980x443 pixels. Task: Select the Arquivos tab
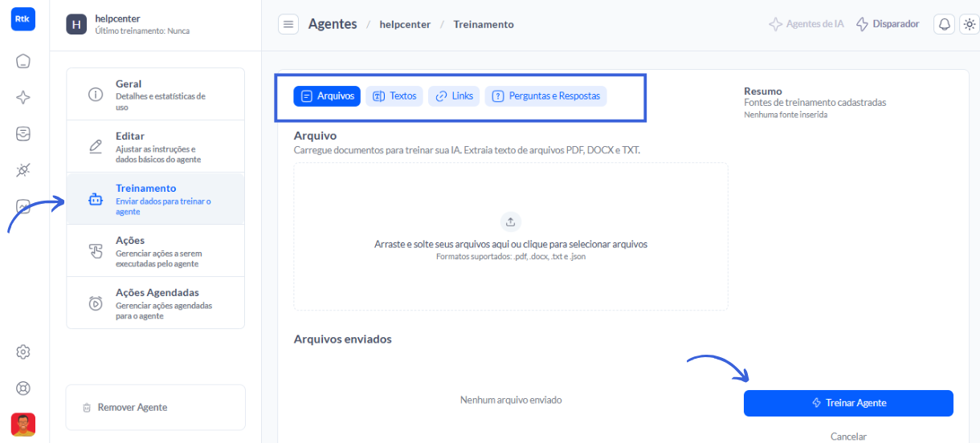click(x=327, y=96)
